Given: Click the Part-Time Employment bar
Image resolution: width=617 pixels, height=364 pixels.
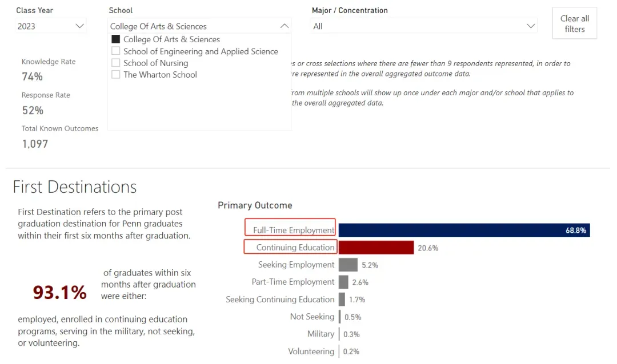Looking at the screenshot, I should (x=343, y=282).
